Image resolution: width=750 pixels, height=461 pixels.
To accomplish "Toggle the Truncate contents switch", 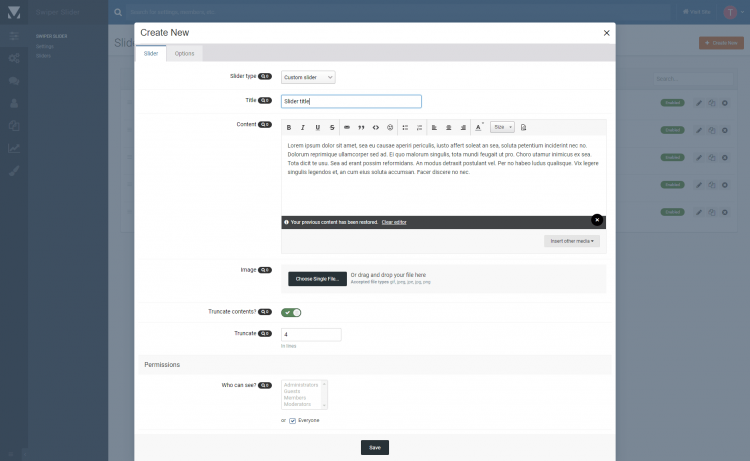I will [292, 312].
